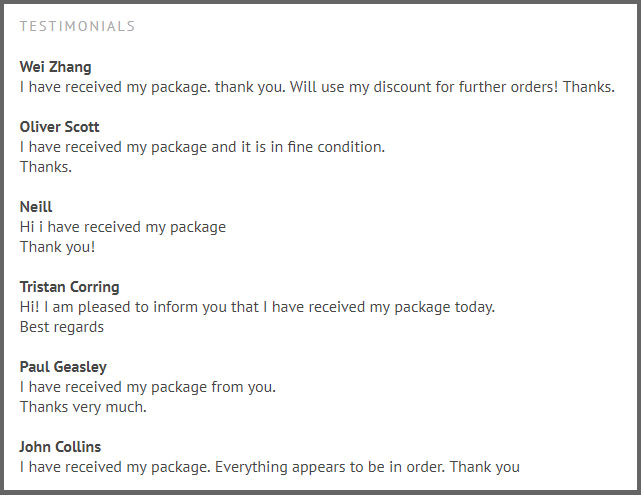Select the name Neill

pos(36,207)
